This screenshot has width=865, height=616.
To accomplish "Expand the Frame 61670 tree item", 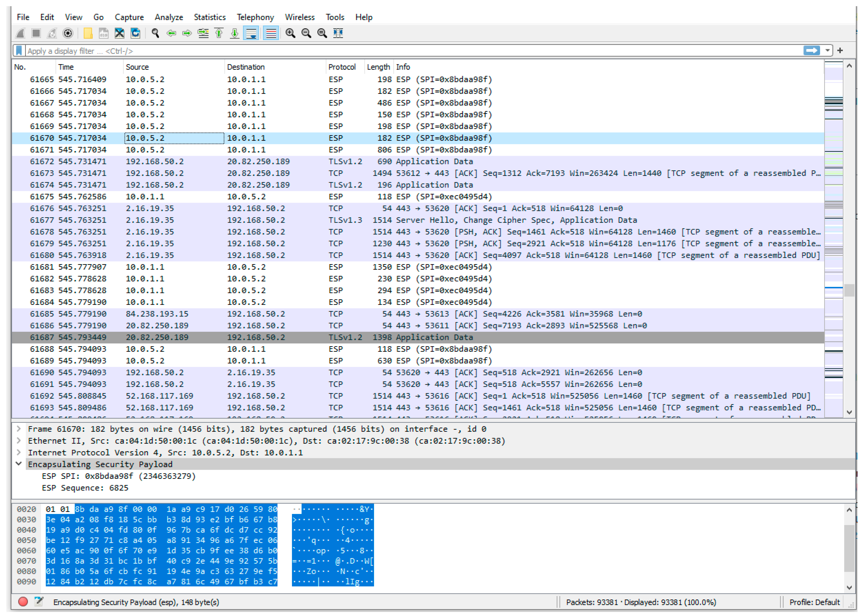I will tap(19, 429).
